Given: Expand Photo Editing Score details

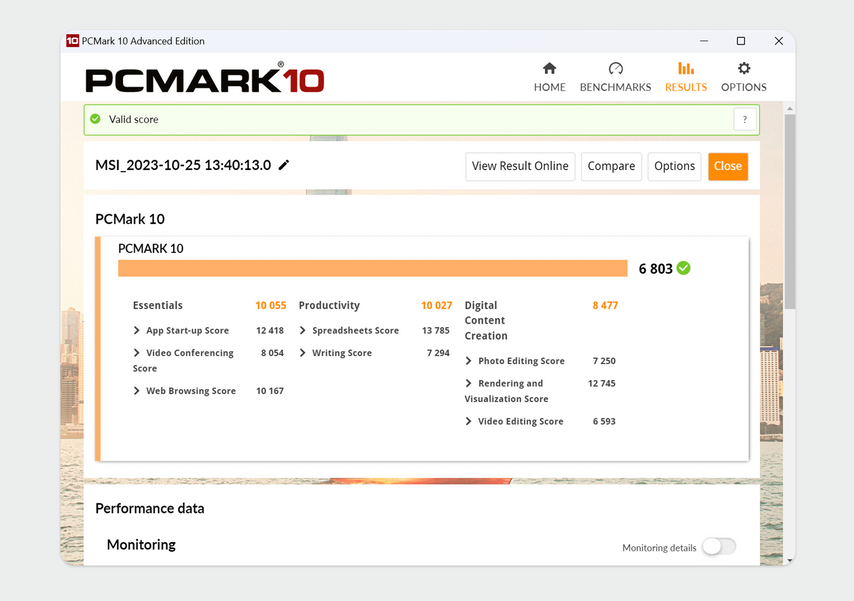Looking at the screenshot, I should (x=468, y=361).
